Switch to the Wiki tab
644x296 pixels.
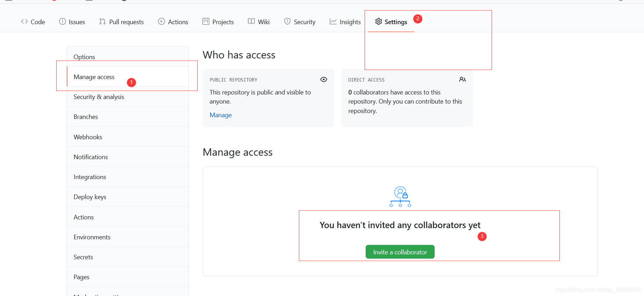(x=259, y=22)
